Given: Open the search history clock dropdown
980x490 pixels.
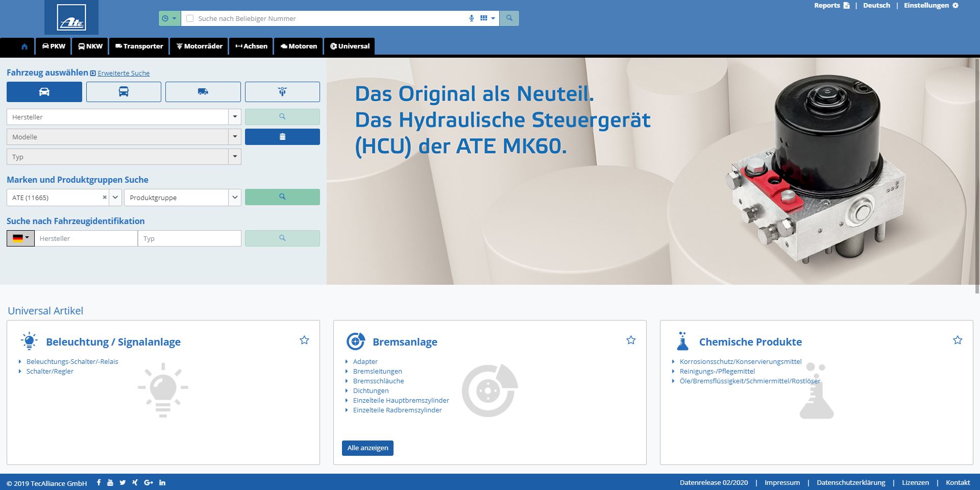Looking at the screenshot, I should pos(169,18).
